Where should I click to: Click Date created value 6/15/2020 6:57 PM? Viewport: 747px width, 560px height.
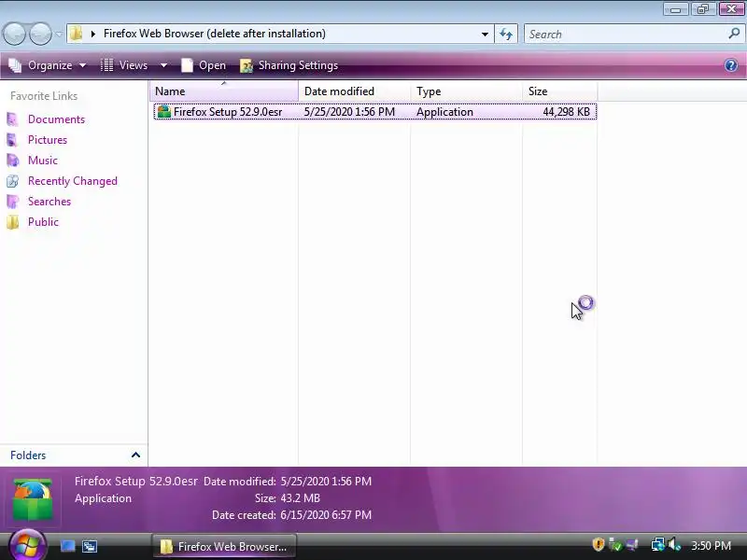pyautogui.click(x=326, y=515)
